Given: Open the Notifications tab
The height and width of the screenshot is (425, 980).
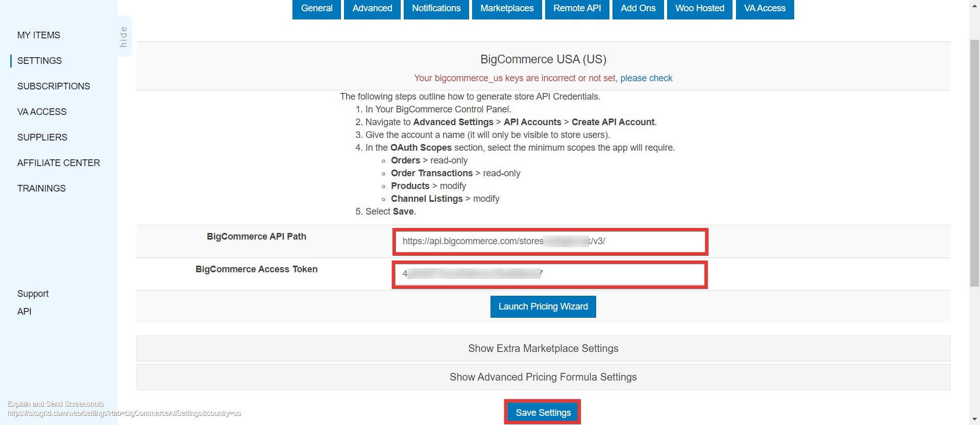Looking at the screenshot, I should (436, 9).
